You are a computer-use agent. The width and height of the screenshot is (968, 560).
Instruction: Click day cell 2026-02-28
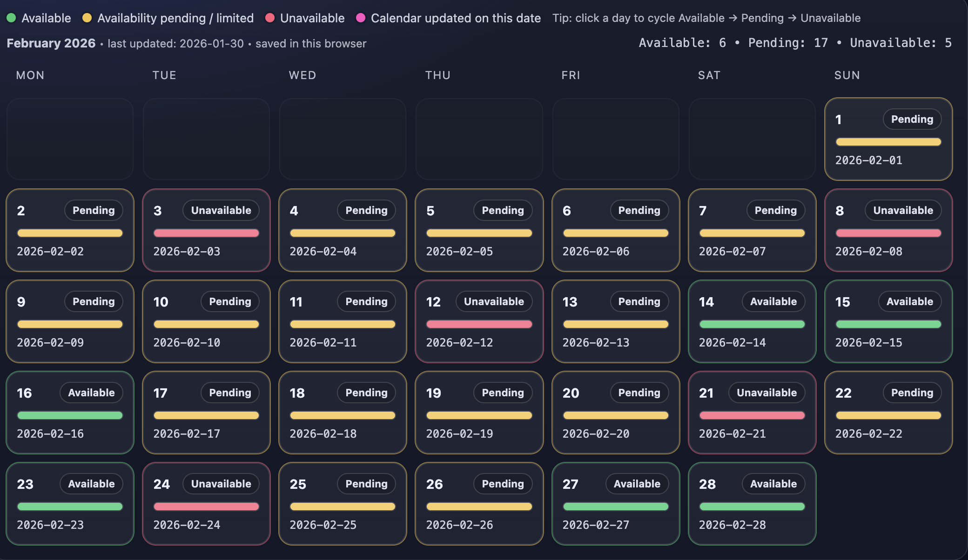pyautogui.click(x=752, y=504)
